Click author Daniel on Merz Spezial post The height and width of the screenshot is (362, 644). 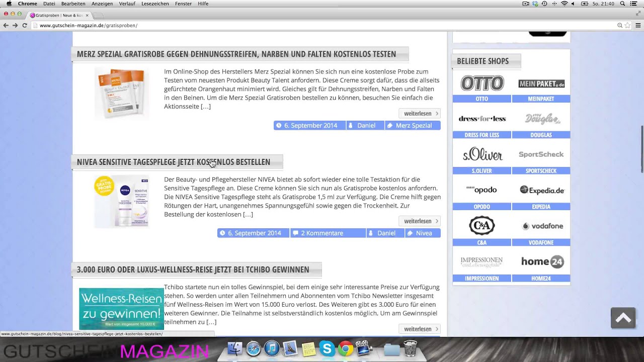pos(366,125)
